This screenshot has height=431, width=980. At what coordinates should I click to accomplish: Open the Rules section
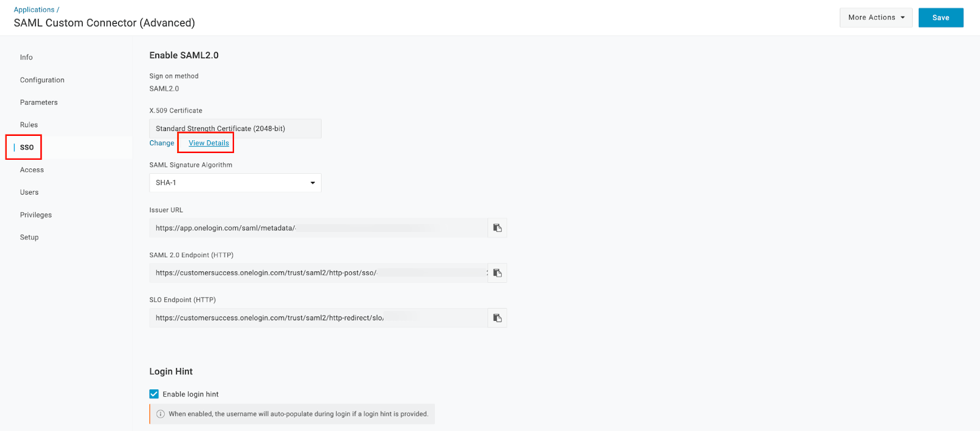[29, 125]
